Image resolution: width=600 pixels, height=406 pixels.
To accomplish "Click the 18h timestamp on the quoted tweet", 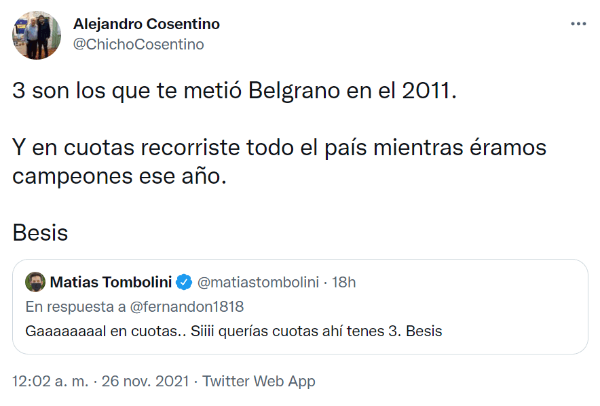I will click(x=343, y=281).
